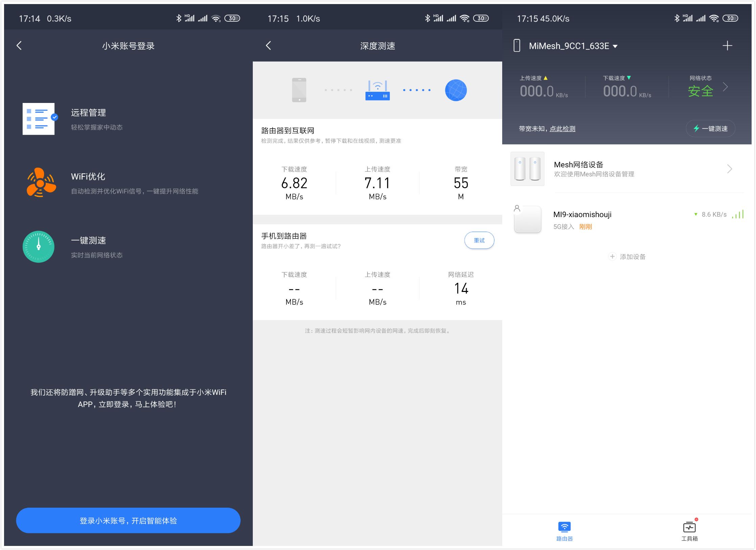Click the 一键测速 lightning button
This screenshot has width=756, height=550.
point(710,129)
